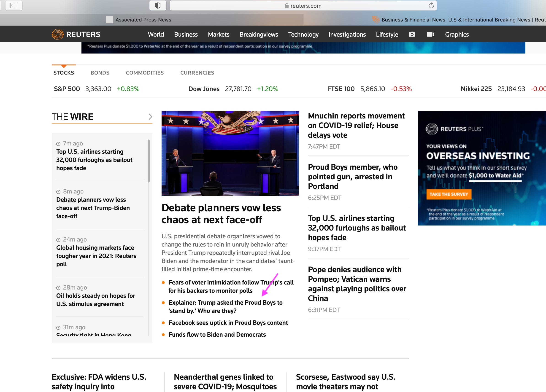Open the Pictures camera icon
546x392 pixels.
(x=412, y=34)
